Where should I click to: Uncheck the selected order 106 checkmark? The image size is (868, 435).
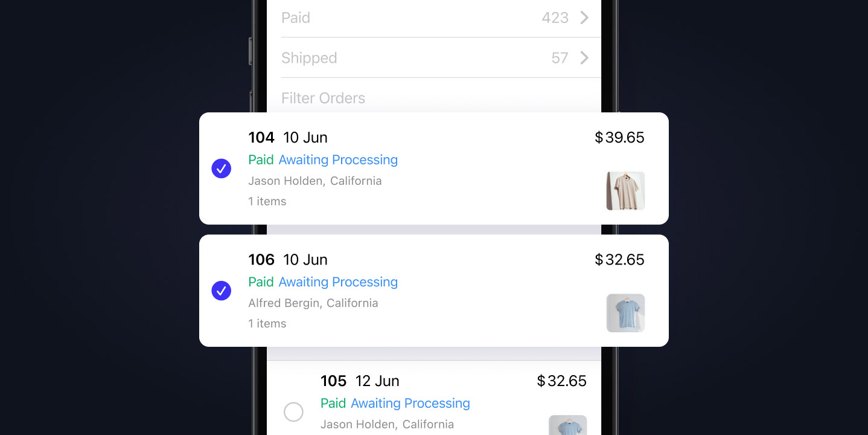coord(222,291)
